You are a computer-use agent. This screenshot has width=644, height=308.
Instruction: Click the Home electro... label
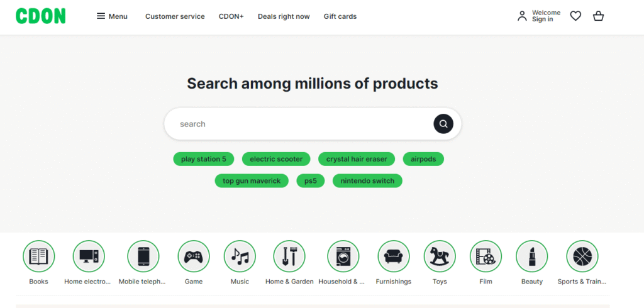[87, 282]
